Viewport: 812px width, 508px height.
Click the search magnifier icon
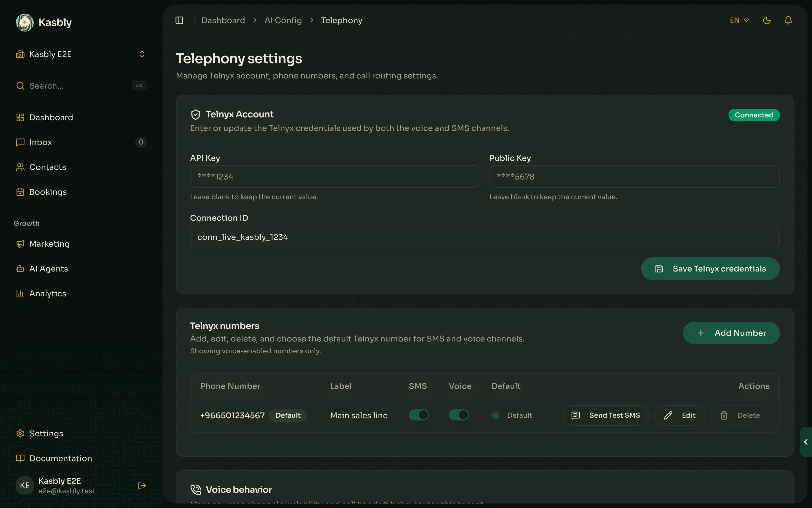(20, 86)
